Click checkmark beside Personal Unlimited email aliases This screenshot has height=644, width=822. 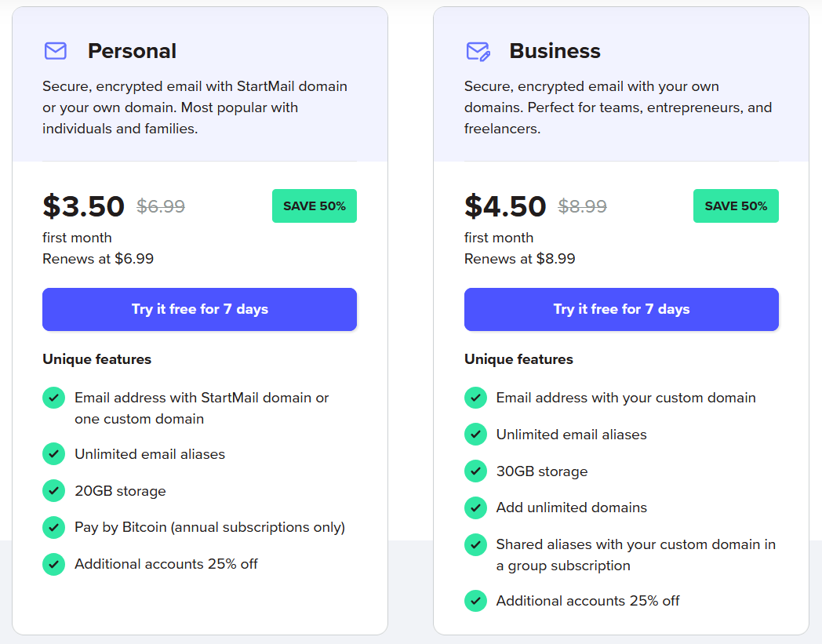[x=53, y=453]
